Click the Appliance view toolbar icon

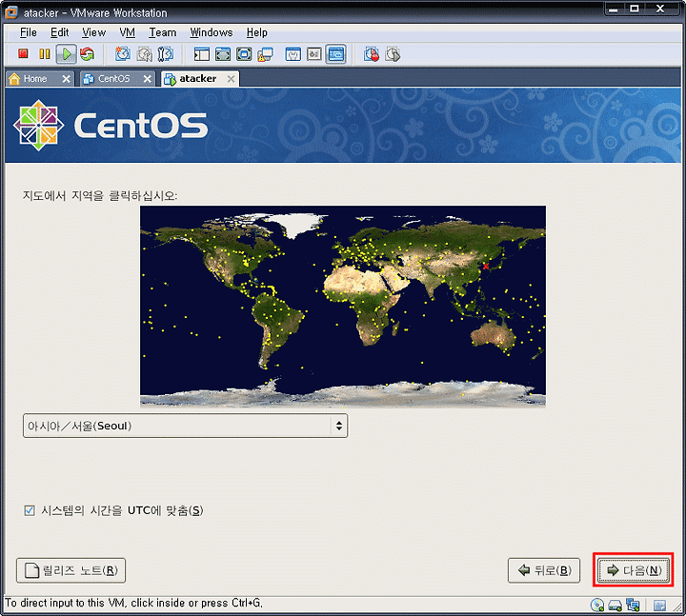pyautogui.click(x=314, y=54)
